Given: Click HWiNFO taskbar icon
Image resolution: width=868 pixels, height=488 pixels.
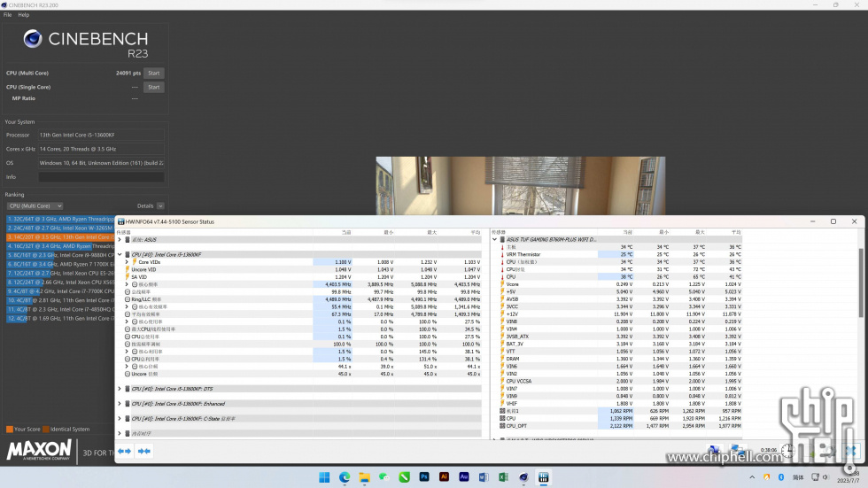Looking at the screenshot, I should [544, 477].
